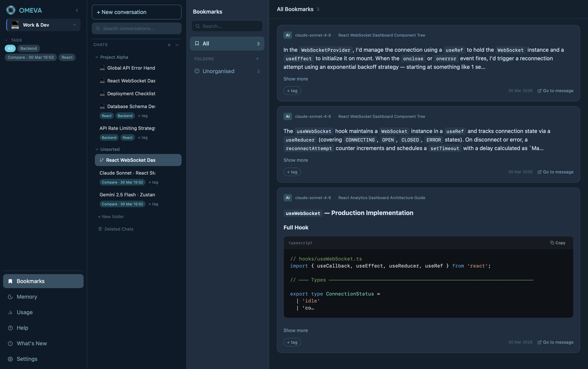588x369 pixels.
Task: Copy the typescript code block
Action: point(558,243)
